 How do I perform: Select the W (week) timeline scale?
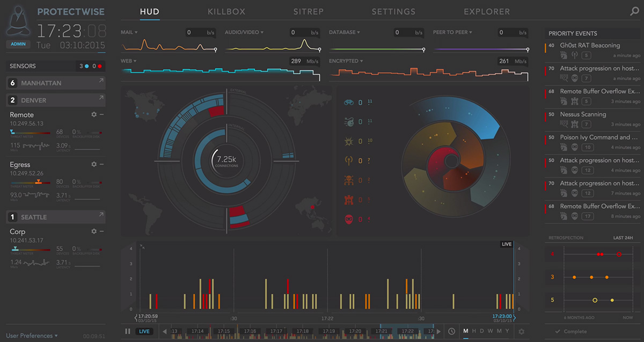(491, 331)
